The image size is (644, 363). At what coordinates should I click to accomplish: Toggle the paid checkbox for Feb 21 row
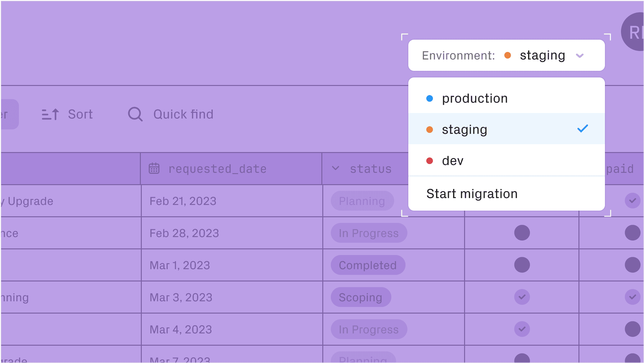tap(632, 201)
